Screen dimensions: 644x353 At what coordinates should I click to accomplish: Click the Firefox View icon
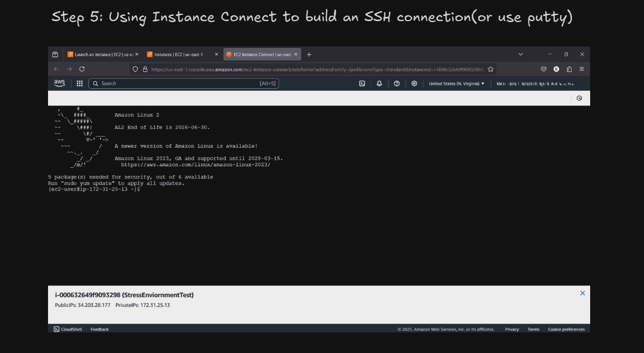tap(55, 54)
